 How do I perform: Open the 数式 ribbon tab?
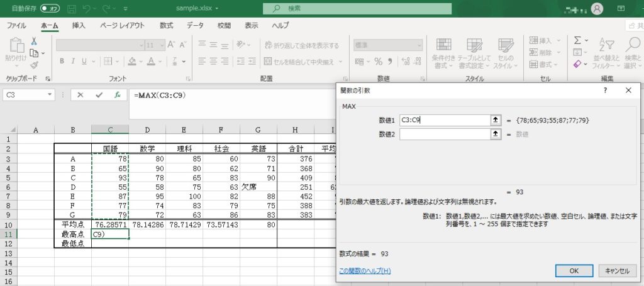tap(166, 26)
